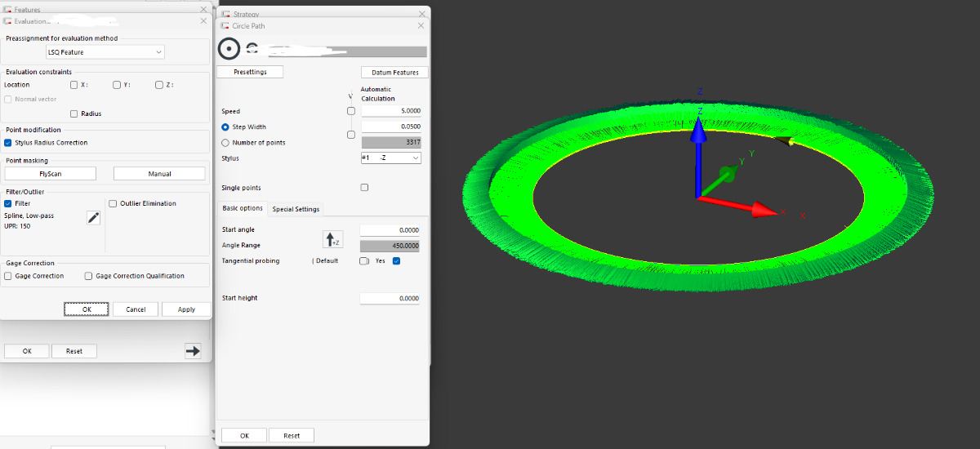The height and width of the screenshot is (449, 980).
Task: Enable Outlier Elimination checkbox
Action: coord(113,203)
